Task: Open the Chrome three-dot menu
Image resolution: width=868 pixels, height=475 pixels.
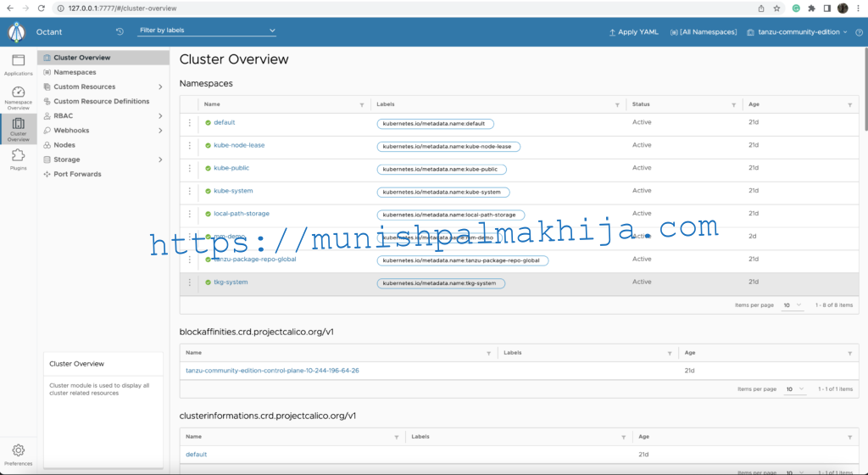Action: click(858, 8)
